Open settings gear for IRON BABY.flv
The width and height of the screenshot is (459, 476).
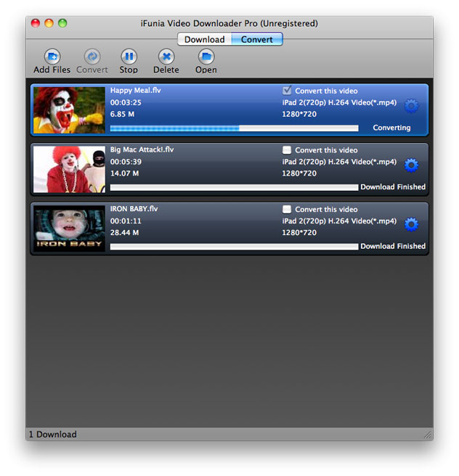pos(411,224)
